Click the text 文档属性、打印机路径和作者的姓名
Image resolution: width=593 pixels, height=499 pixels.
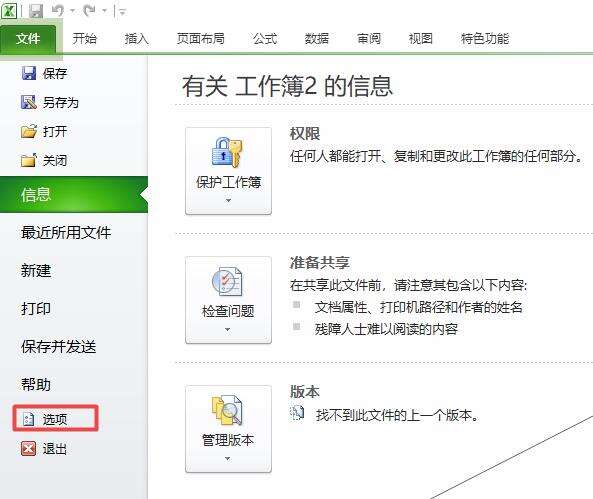(x=419, y=307)
